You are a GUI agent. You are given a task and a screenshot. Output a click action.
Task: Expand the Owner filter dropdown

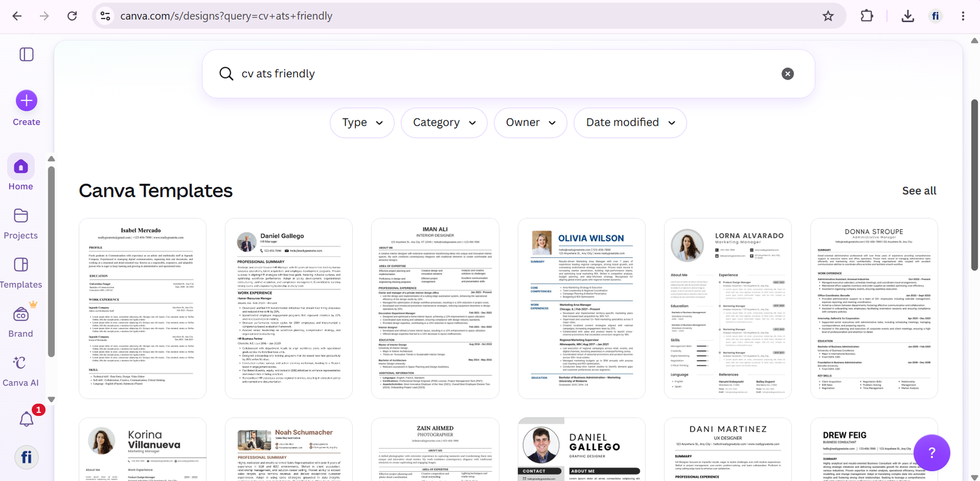(x=530, y=123)
